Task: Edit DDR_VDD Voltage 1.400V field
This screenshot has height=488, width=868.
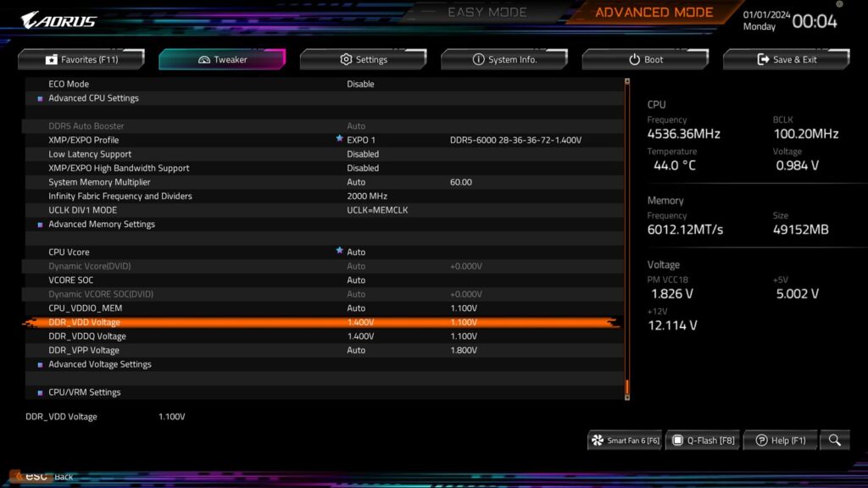Action: (360, 322)
